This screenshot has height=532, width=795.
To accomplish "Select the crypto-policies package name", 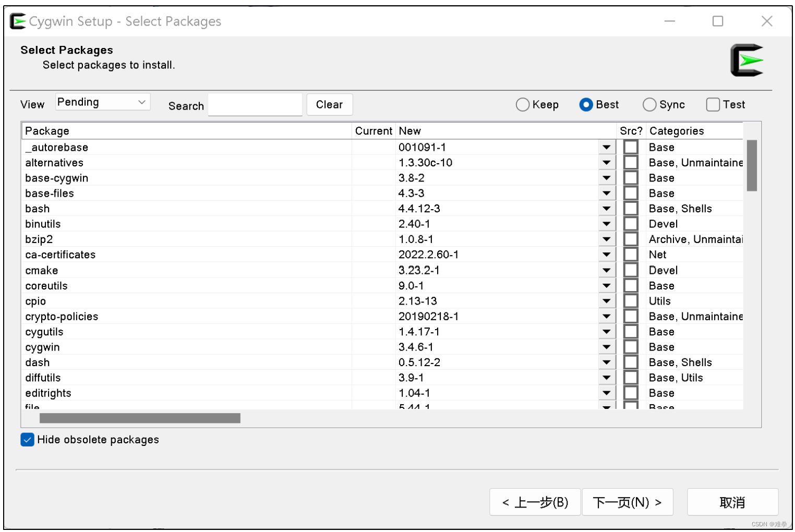I will (x=62, y=317).
